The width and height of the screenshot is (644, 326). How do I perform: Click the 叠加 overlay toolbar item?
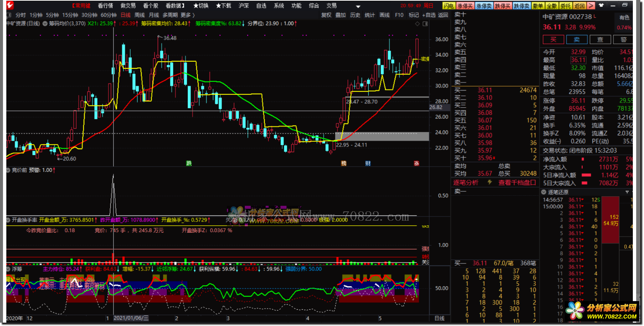click(x=340, y=15)
